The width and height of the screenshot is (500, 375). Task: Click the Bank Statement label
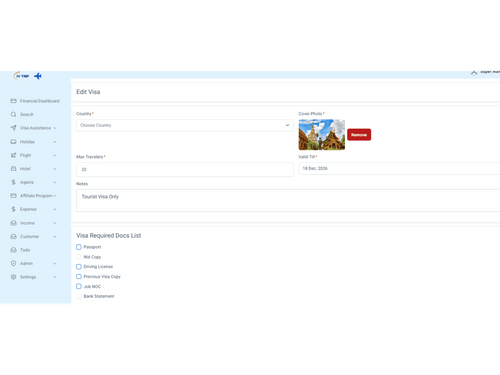[x=99, y=296]
